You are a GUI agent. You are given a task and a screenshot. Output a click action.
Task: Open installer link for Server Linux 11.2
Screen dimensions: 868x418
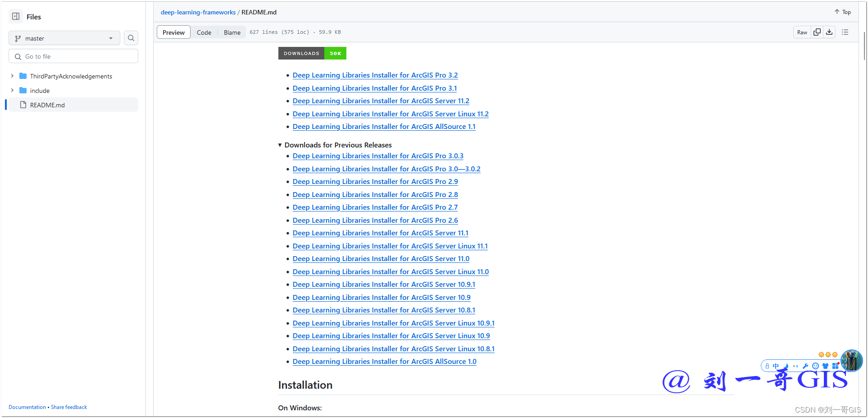click(x=391, y=114)
